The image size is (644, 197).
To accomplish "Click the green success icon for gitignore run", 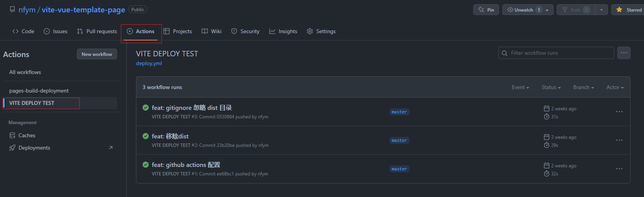I will click(146, 108).
